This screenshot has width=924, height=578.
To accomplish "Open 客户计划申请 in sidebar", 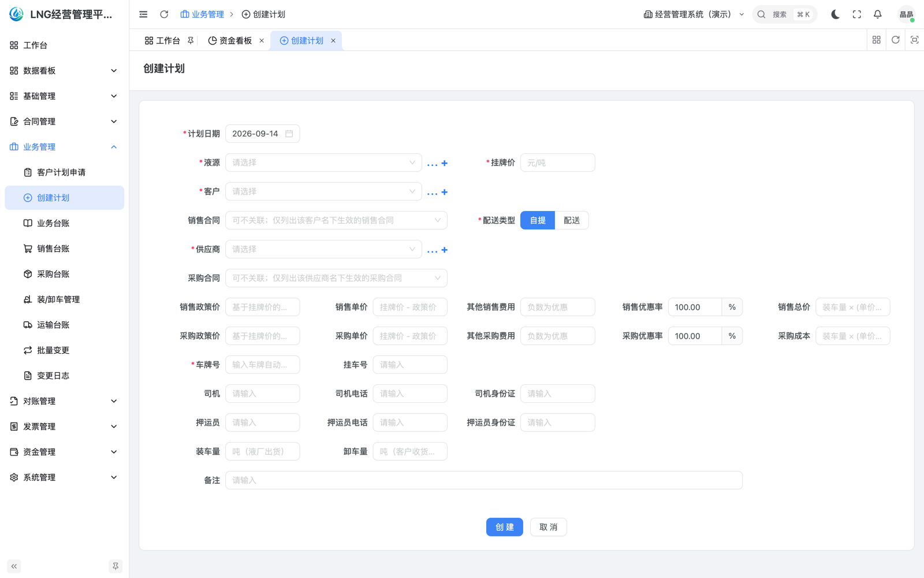I will click(x=64, y=172).
